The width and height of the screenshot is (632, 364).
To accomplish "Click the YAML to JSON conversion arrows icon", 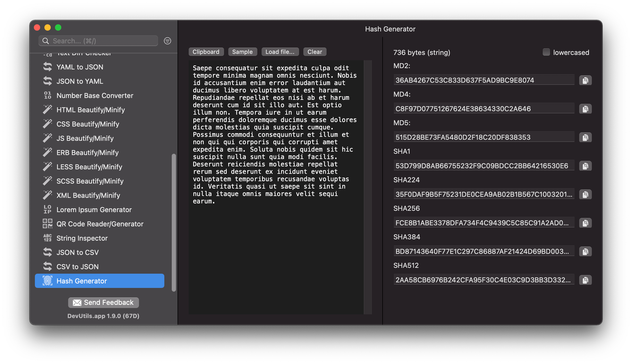I will (x=48, y=67).
